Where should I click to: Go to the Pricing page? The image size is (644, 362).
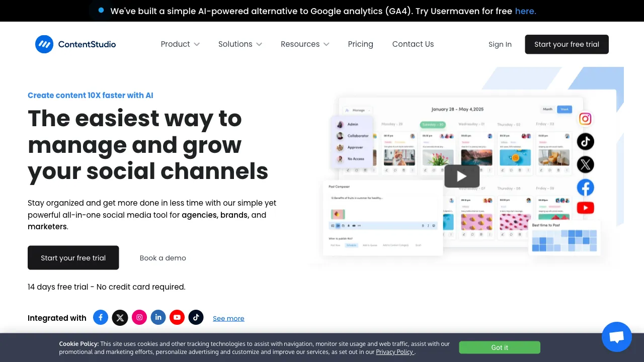coord(360,44)
